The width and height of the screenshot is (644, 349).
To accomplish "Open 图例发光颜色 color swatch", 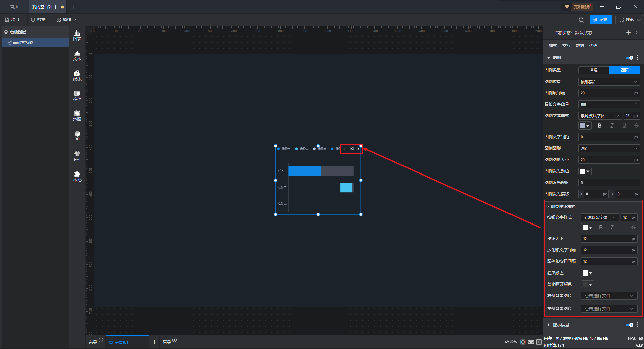I will point(585,171).
